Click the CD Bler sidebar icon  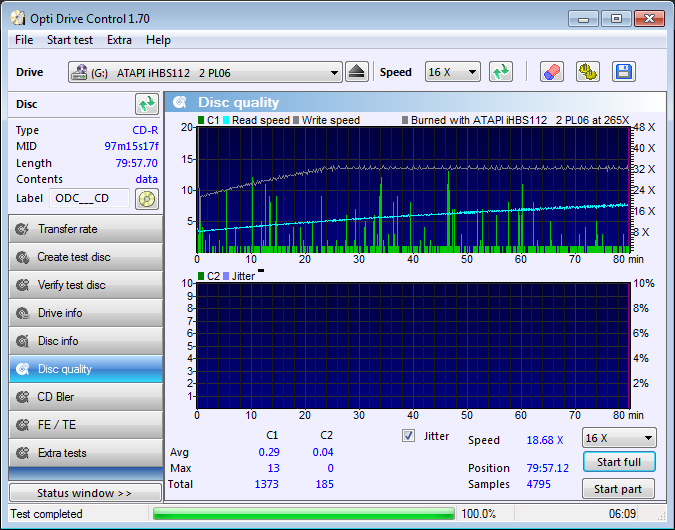coord(22,397)
